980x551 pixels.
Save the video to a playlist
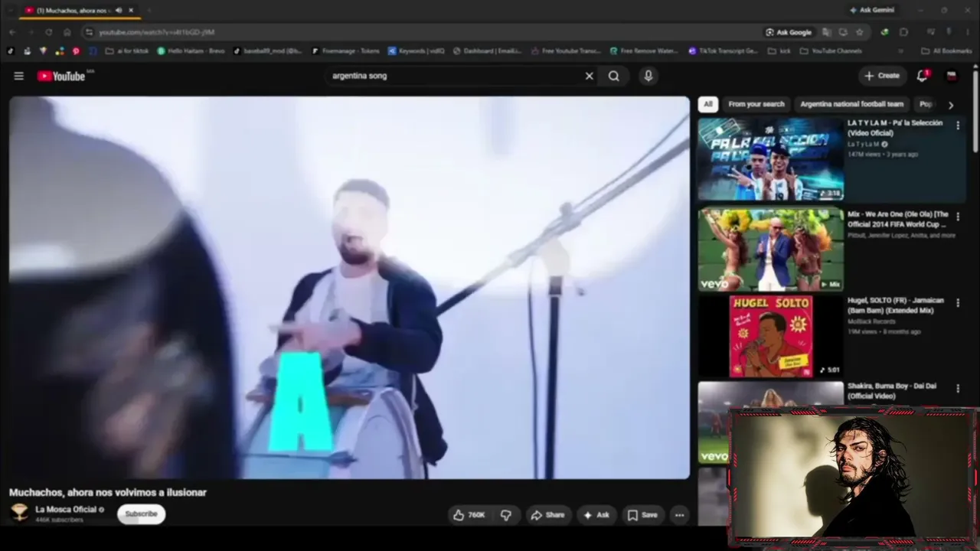click(643, 515)
